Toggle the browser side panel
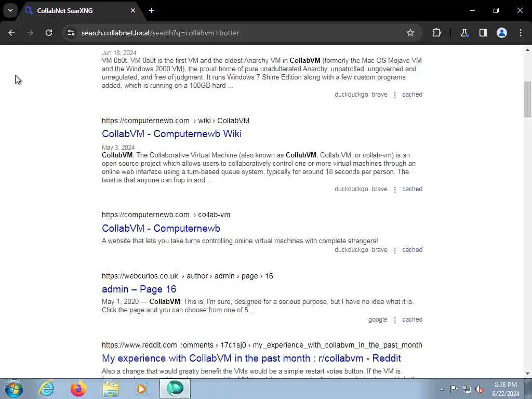Screen dimensions: 532x399 click(483, 33)
